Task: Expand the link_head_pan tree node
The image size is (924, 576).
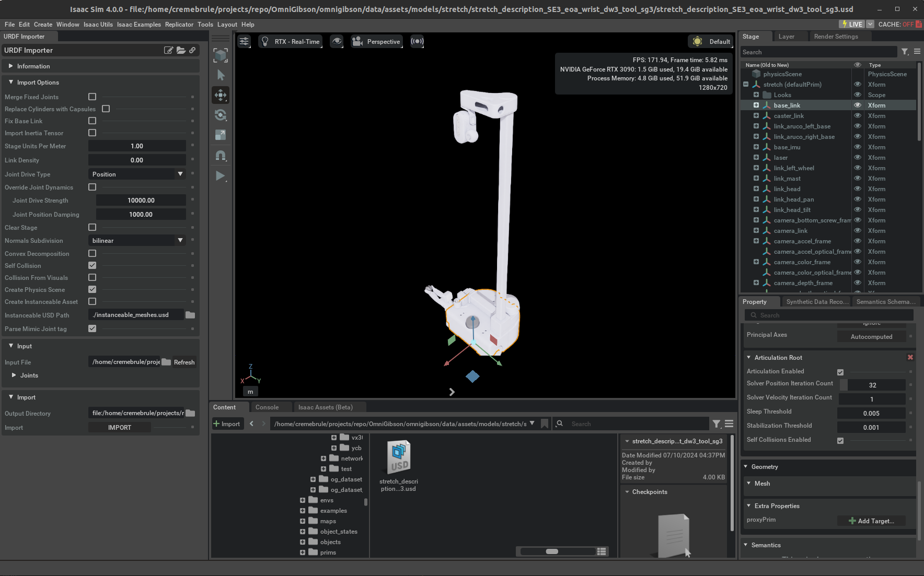Action: [x=756, y=199]
